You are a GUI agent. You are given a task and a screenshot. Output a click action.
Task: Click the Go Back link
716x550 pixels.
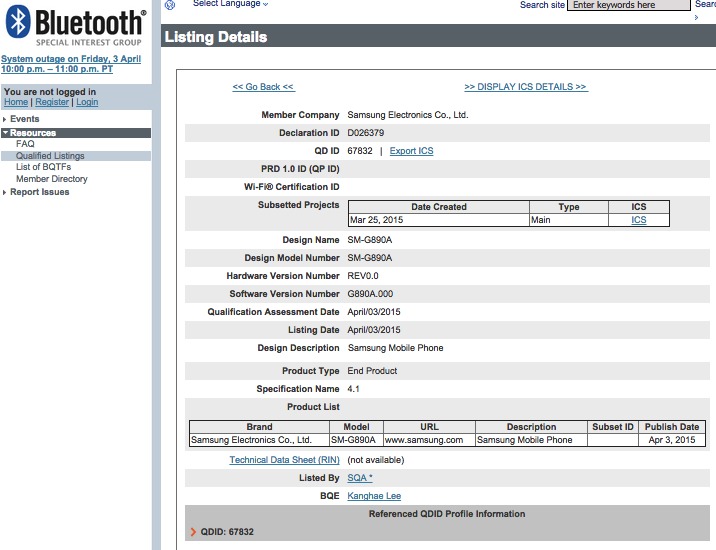[263, 87]
